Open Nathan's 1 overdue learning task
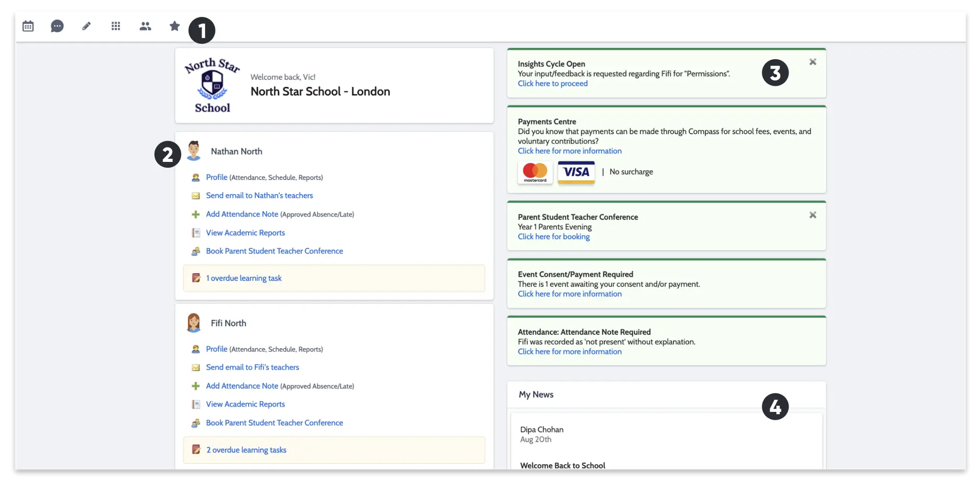This screenshot has width=980, height=481. tap(244, 278)
